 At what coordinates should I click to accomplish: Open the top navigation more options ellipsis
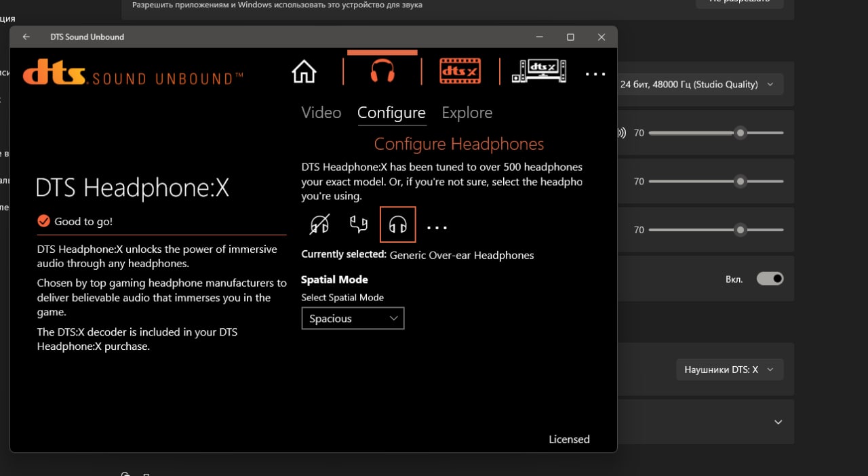click(595, 74)
